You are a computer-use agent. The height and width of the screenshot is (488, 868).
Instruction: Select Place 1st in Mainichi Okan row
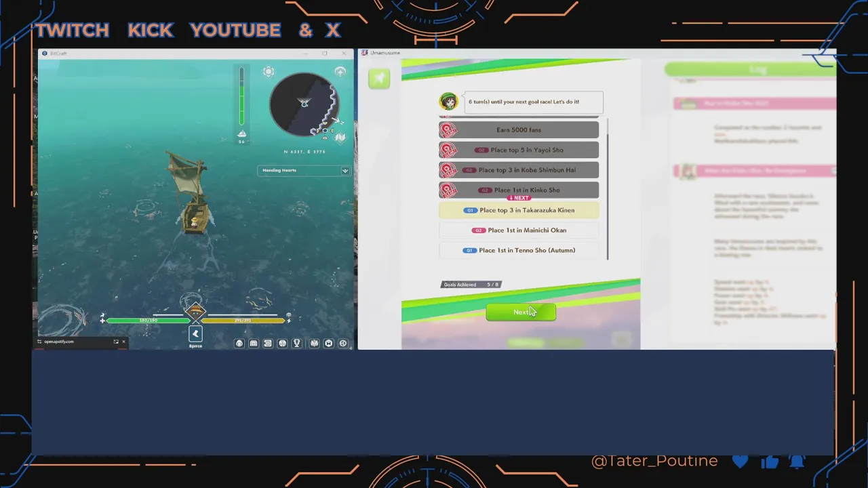click(x=519, y=230)
